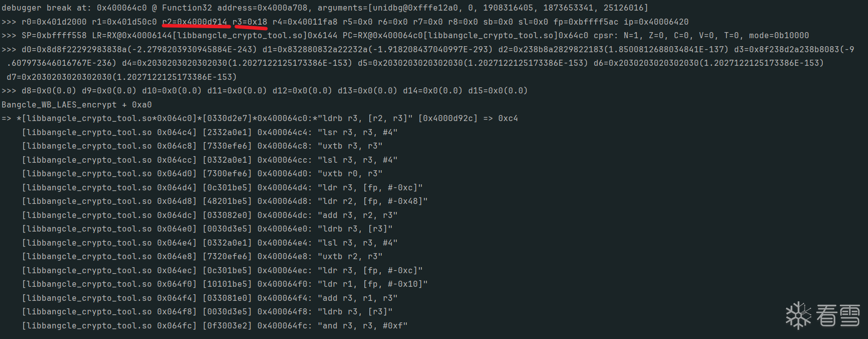The image size is (868, 339).
Task: Click the memory read result 0xc4
Action: coord(508,119)
